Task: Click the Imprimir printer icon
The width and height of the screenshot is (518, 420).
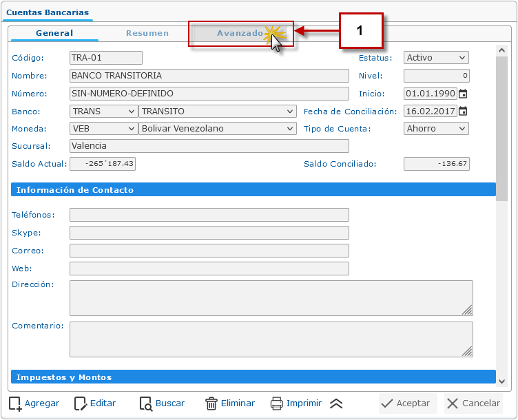Action: click(x=277, y=403)
